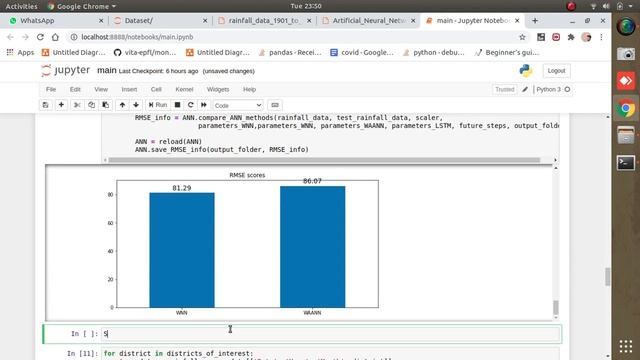Paste cells below icon
This screenshot has height=360, width=640.
[x=106, y=105]
